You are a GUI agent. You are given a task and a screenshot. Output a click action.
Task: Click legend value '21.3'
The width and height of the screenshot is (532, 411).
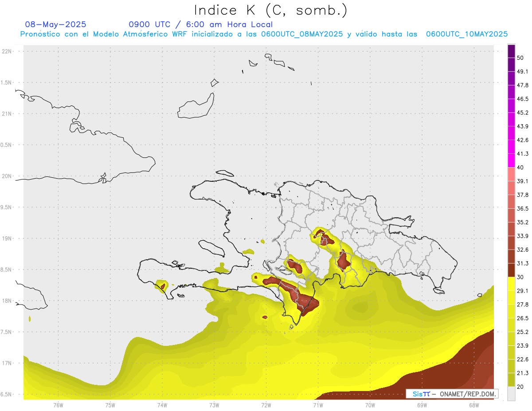coord(523,373)
